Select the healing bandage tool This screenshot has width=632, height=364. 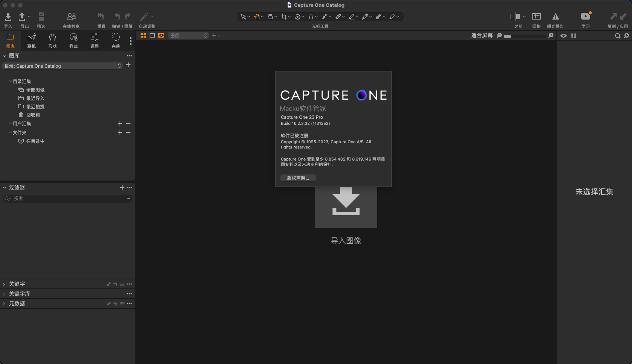[x=338, y=17]
